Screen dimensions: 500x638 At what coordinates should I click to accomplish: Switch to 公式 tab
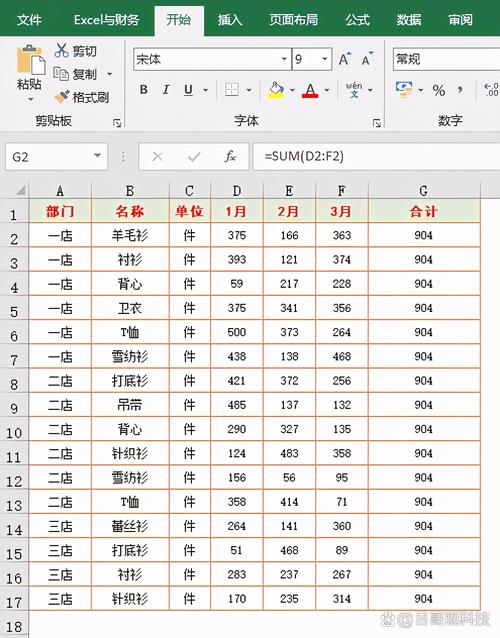(358, 19)
